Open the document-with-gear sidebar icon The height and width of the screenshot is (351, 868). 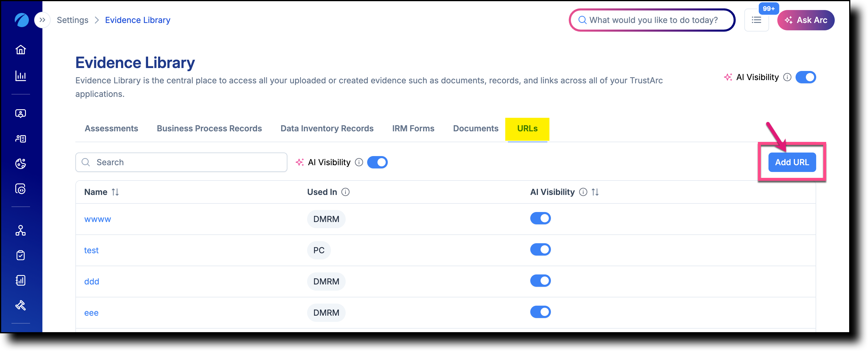pyautogui.click(x=21, y=189)
